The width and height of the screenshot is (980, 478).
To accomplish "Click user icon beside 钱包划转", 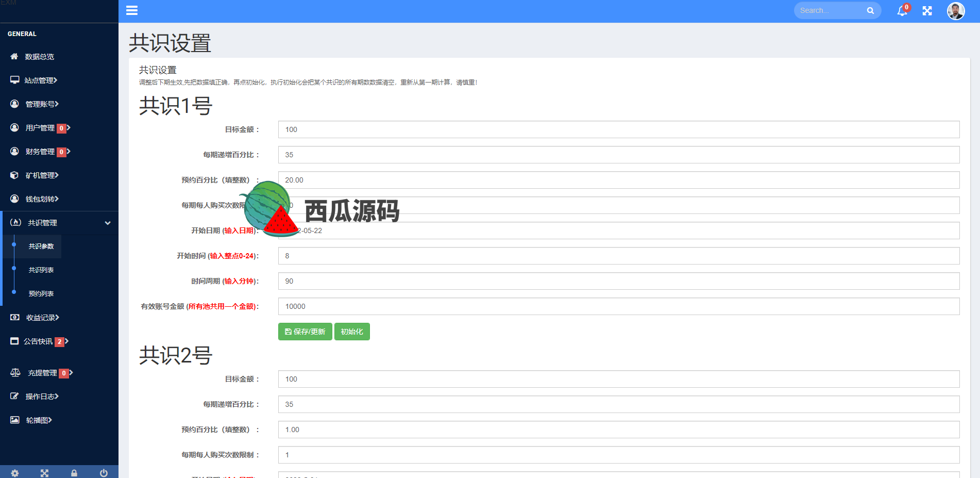I will coord(14,199).
